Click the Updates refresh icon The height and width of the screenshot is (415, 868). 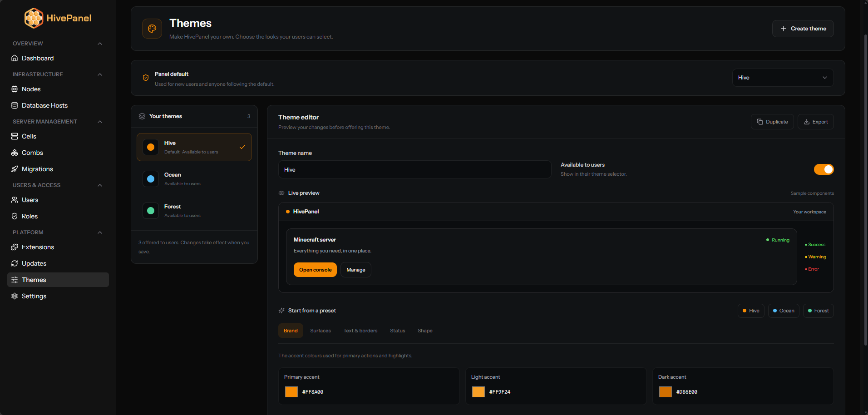coord(15,263)
